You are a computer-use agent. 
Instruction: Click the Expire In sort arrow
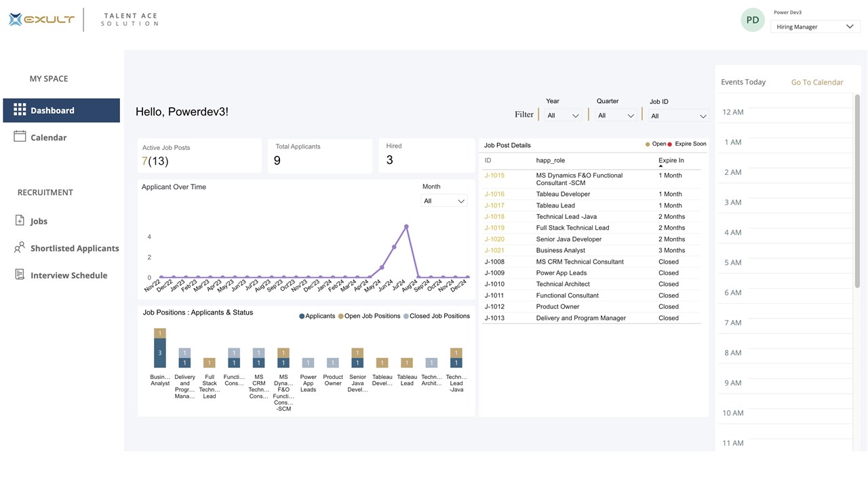pos(661,166)
